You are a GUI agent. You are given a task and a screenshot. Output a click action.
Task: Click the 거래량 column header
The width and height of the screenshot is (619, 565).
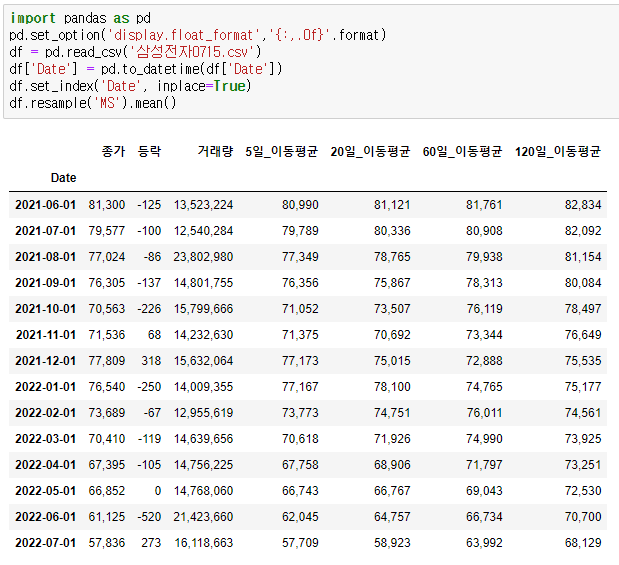click(216, 151)
